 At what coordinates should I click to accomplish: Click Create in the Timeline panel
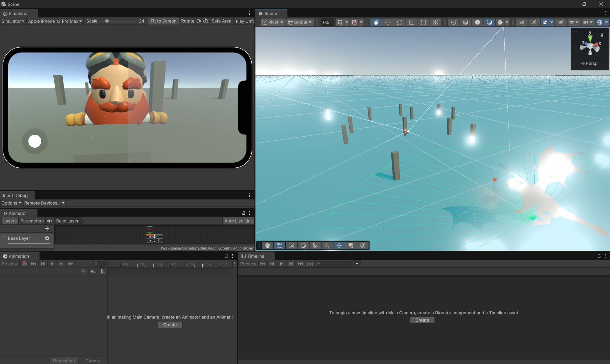point(422,320)
